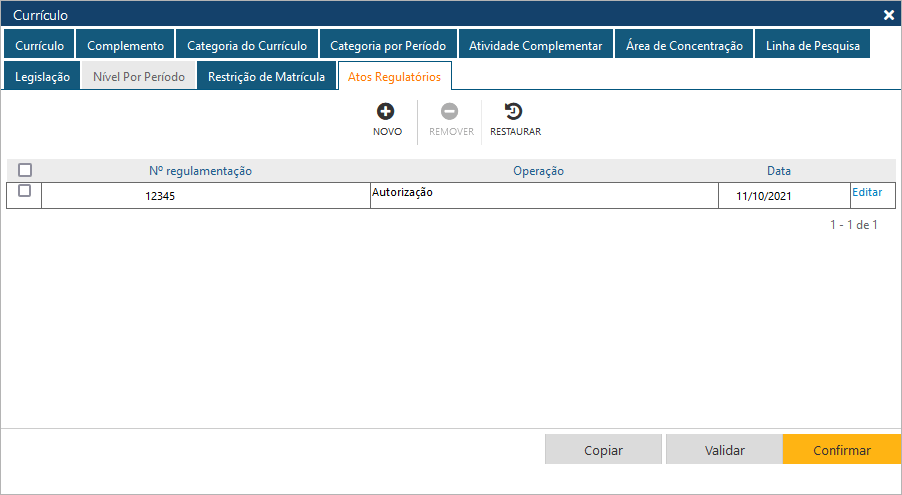Check the row 12345 checkbox
This screenshot has height=495, width=902.
[x=25, y=191]
